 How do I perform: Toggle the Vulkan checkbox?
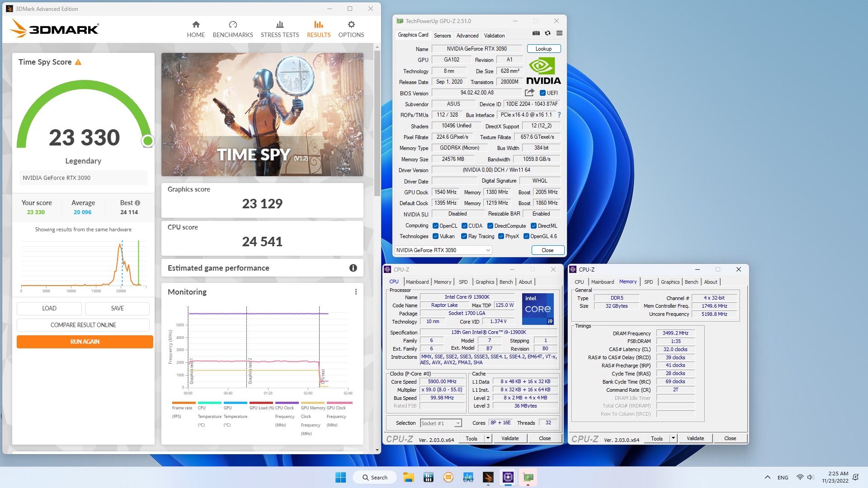[435, 236]
